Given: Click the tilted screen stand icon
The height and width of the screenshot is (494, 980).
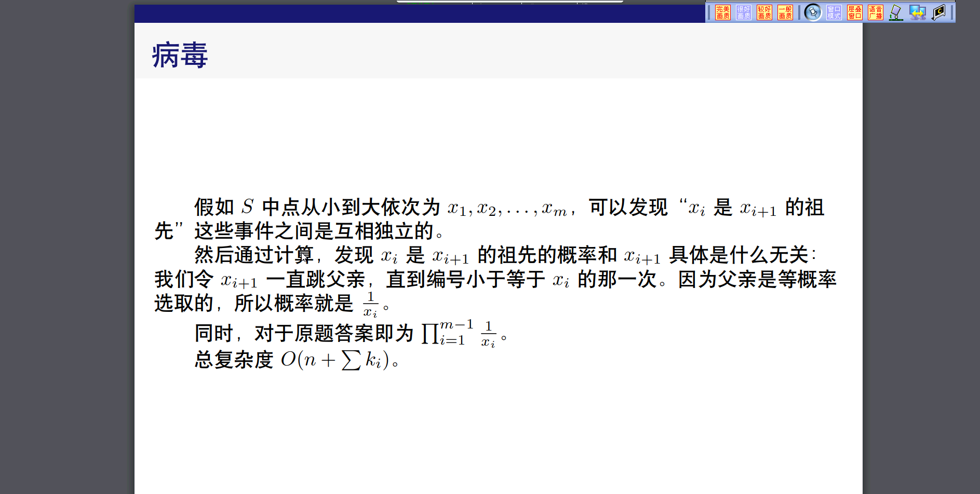Looking at the screenshot, I should 896,12.
